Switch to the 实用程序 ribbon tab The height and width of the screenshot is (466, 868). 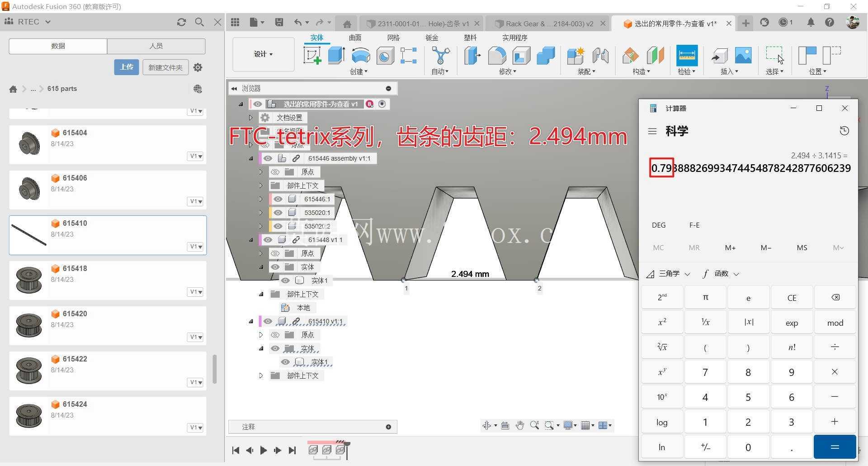[514, 38]
